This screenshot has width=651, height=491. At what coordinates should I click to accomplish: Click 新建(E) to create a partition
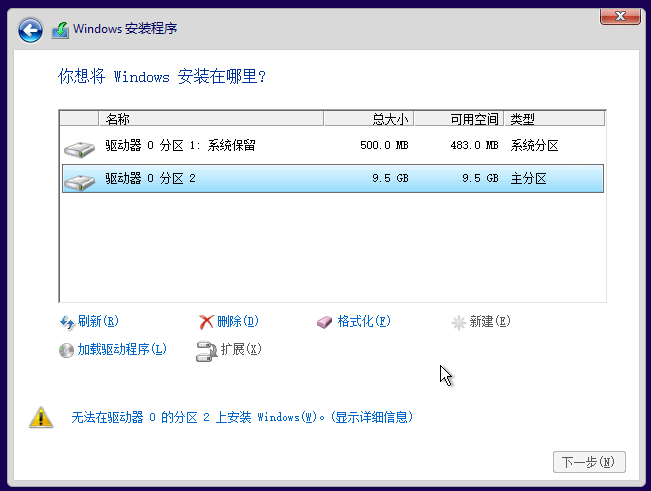click(x=490, y=321)
